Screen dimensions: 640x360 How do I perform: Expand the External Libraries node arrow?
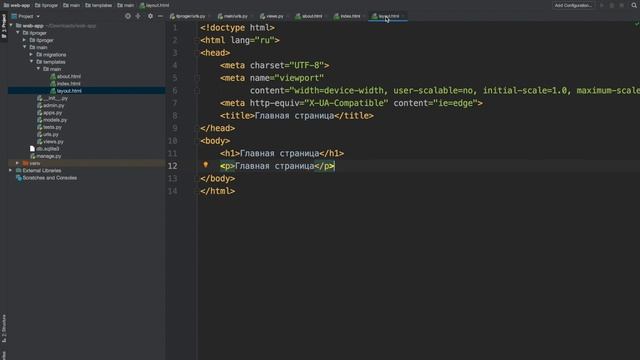[x=11, y=170]
